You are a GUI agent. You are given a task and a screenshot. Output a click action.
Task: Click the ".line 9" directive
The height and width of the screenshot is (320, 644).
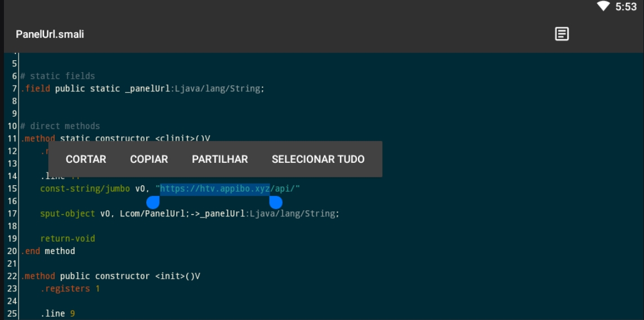coord(57,313)
